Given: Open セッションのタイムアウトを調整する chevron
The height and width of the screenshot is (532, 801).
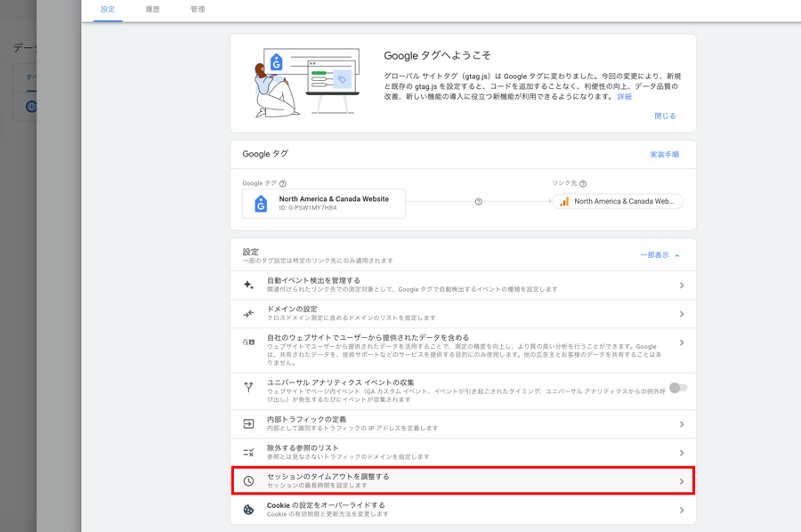Looking at the screenshot, I should [x=682, y=481].
